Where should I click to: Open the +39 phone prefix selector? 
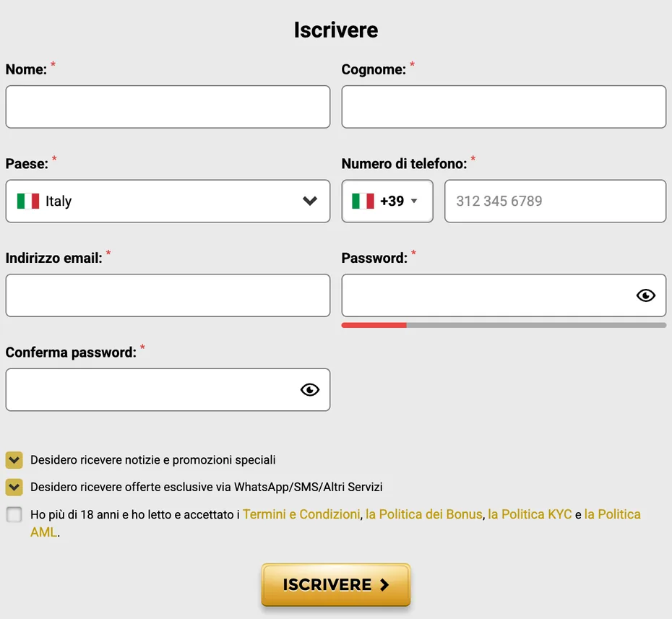click(x=387, y=201)
